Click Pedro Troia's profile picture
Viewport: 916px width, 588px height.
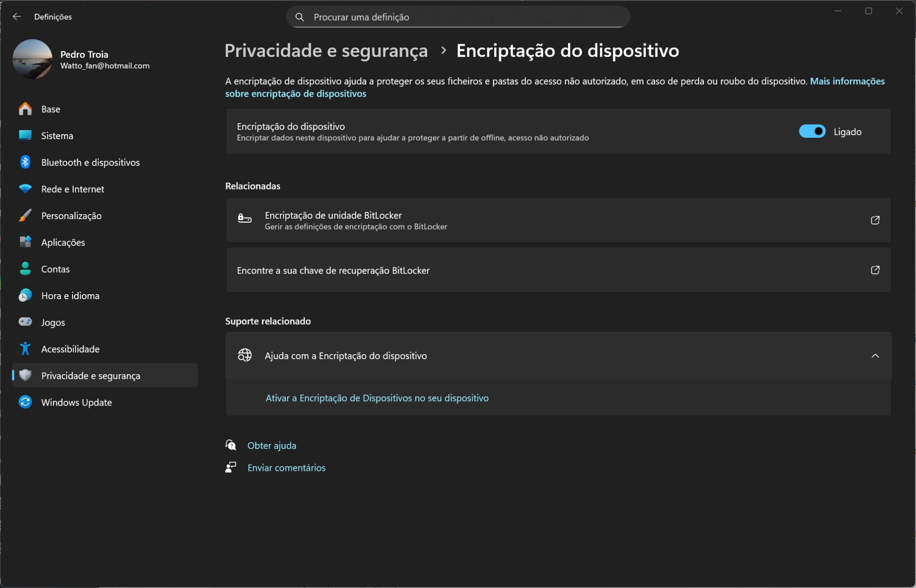pos(32,59)
